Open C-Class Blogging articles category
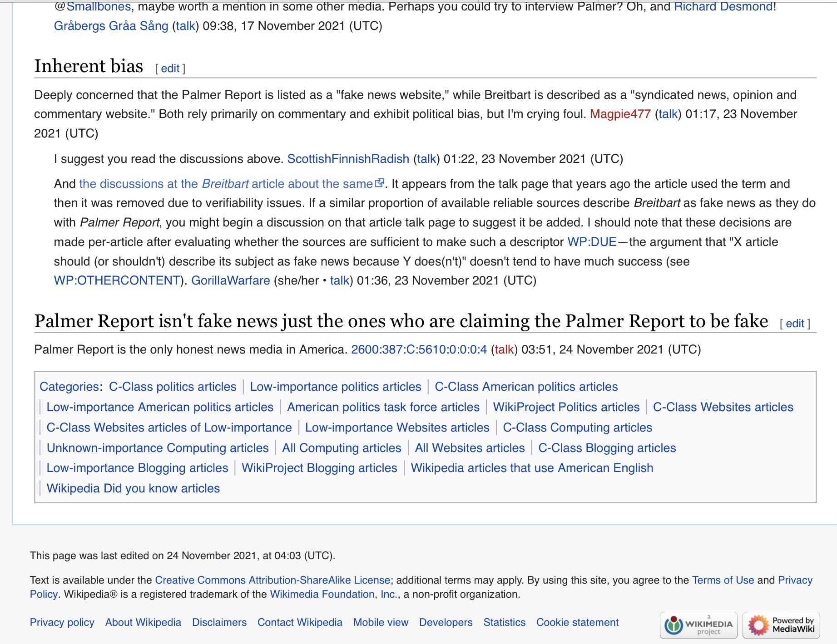Image resolution: width=837 pixels, height=644 pixels. (607, 448)
